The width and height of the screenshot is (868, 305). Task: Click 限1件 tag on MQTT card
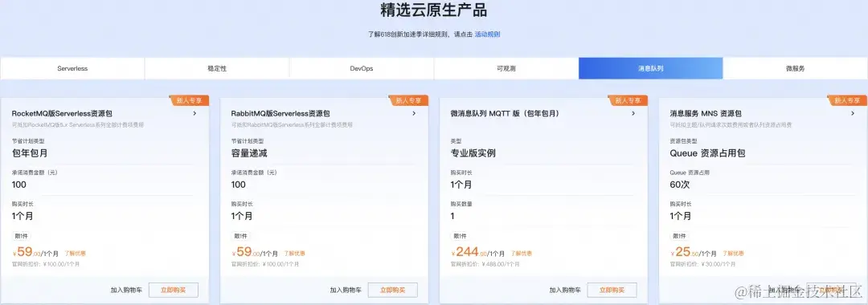click(x=460, y=236)
